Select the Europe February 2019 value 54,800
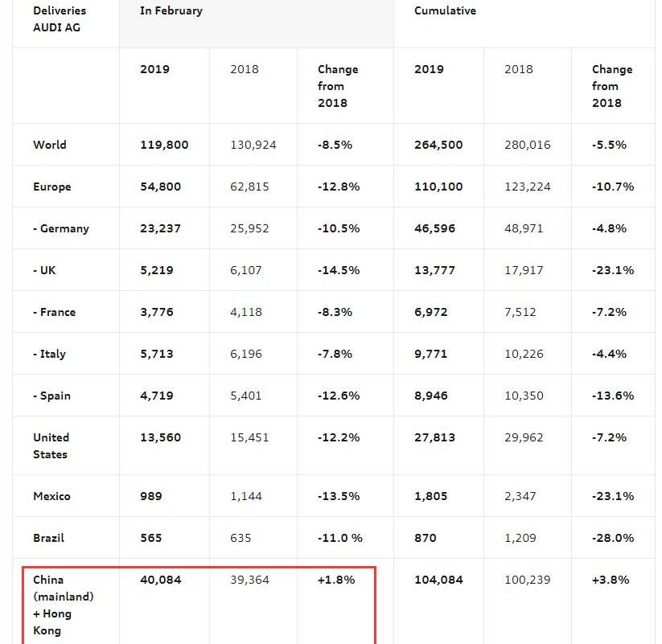Screen dimensions: 662x644 pyautogui.click(x=160, y=187)
